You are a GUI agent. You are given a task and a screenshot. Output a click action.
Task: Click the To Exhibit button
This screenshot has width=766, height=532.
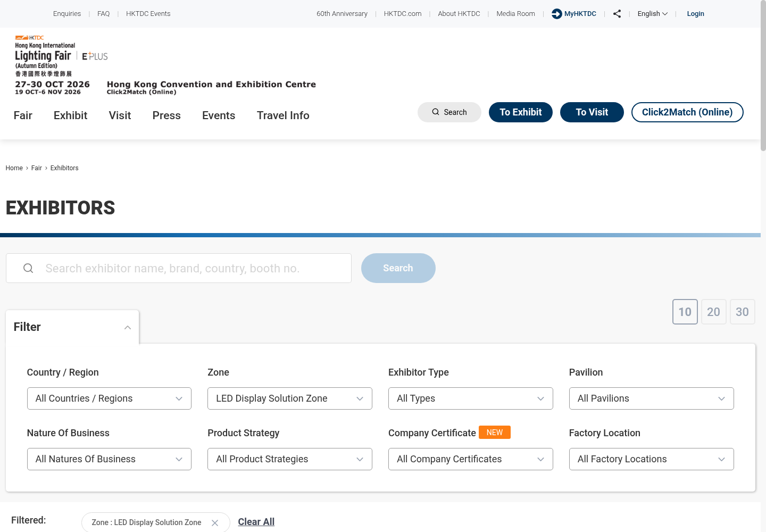tap(521, 112)
